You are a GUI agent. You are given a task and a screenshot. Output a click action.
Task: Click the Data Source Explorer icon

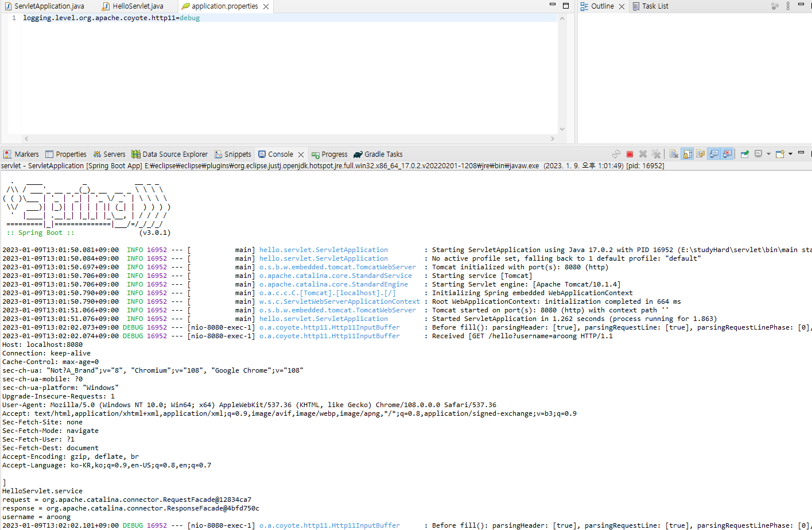tap(136, 154)
